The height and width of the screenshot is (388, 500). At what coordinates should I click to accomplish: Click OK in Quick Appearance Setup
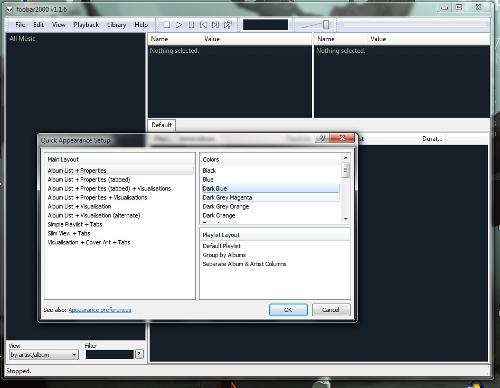[x=288, y=310]
